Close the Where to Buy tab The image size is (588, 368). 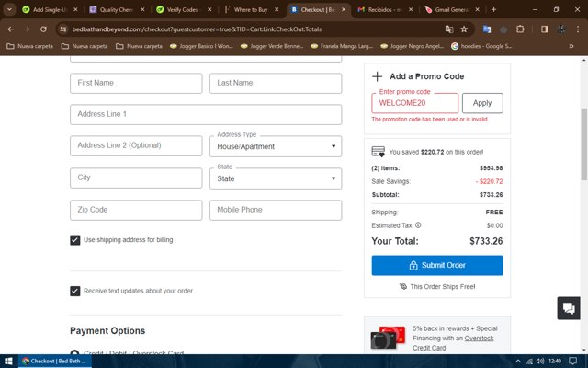pyautogui.click(x=277, y=10)
